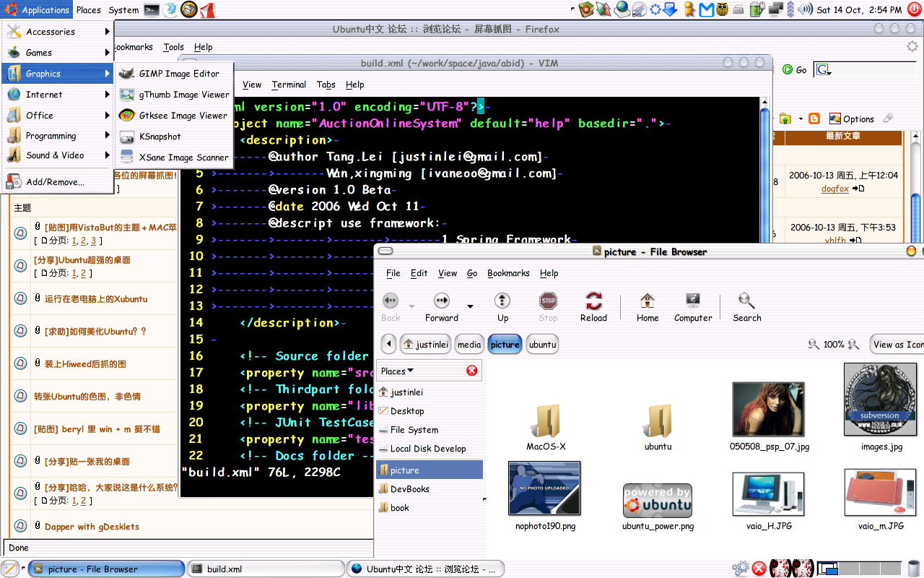Select media path bar button
This screenshot has height=578, width=924.
tap(469, 344)
